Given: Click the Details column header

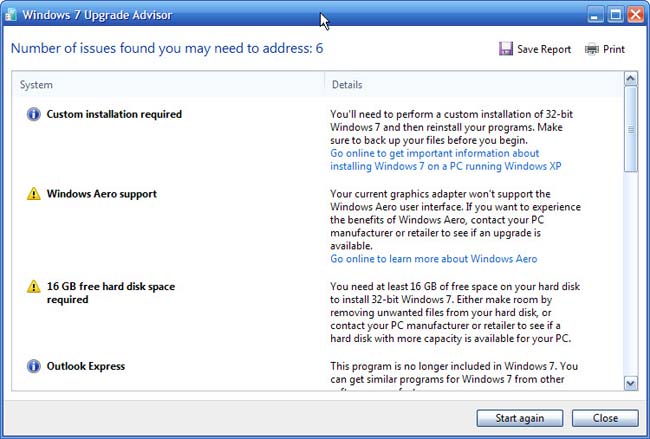Looking at the screenshot, I should click(473, 85).
